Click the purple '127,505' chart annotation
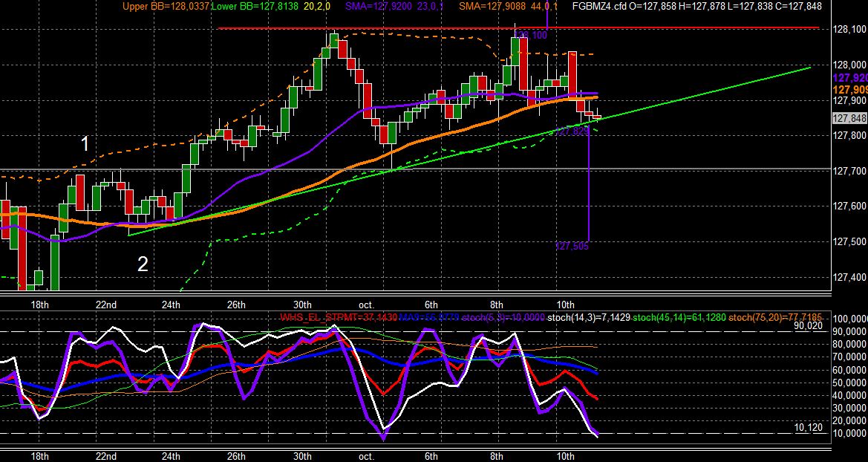The image size is (868, 462). (572, 247)
